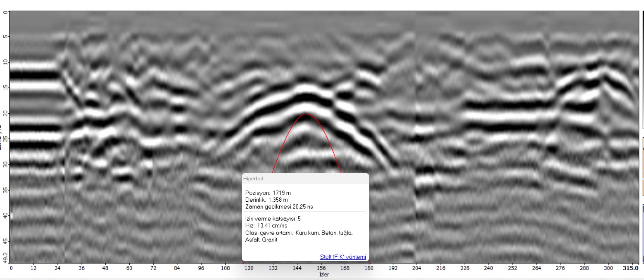This screenshot has width=644, height=280.
Task: Click trace 204 on the horizontal axis
Action: point(417,268)
